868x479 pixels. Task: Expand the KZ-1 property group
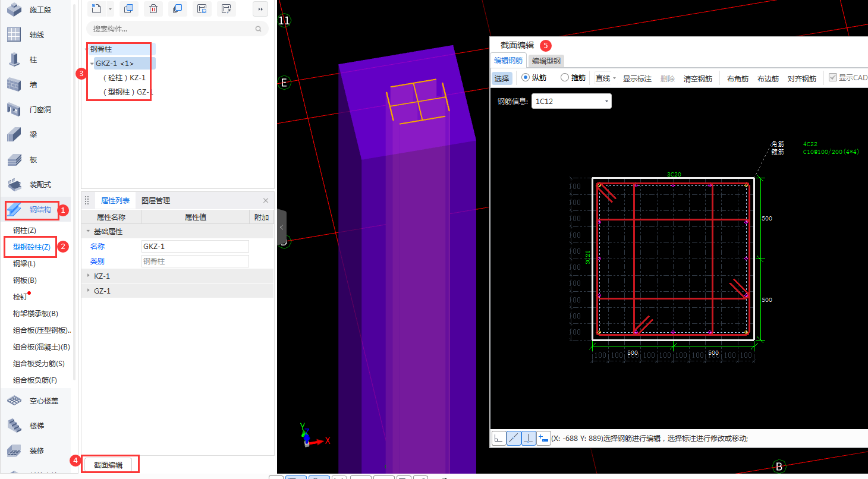click(x=89, y=276)
